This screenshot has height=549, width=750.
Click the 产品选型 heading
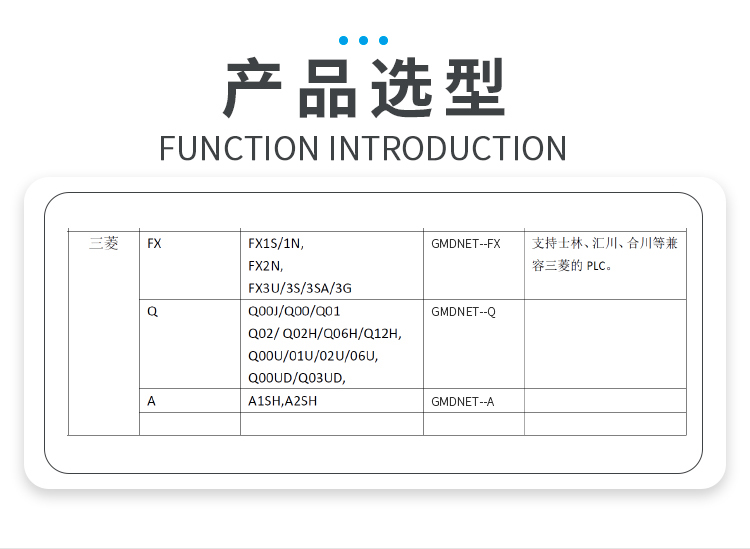tap(364, 88)
